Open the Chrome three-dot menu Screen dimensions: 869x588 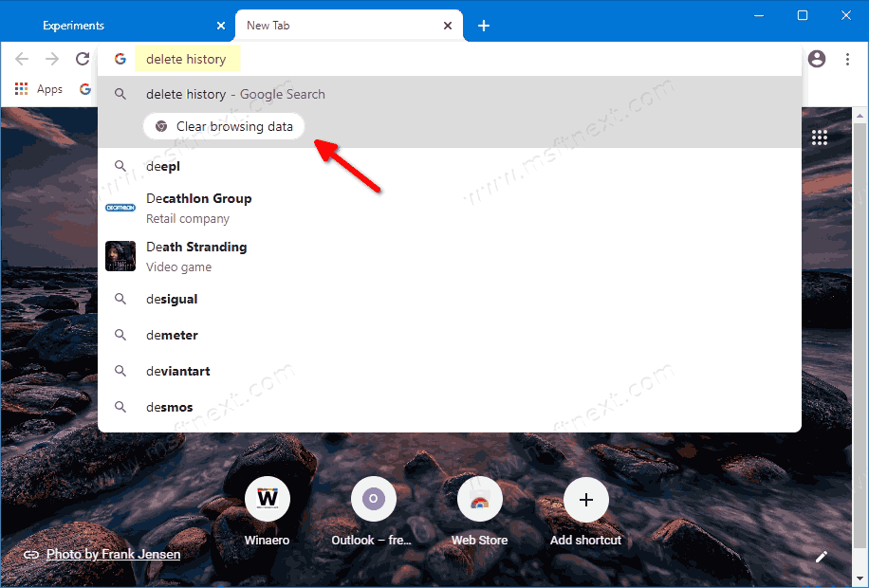(847, 59)
